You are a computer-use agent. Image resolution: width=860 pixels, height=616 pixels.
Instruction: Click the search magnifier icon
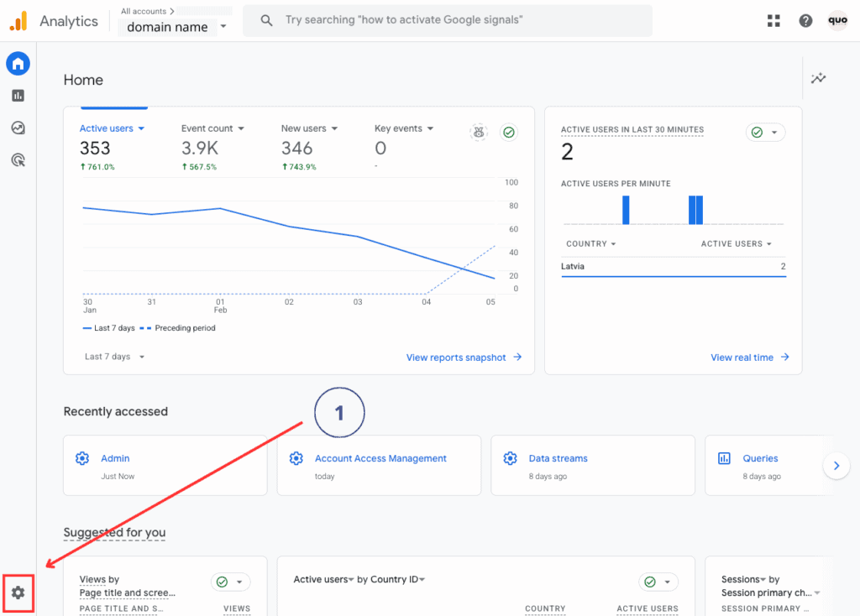266,21
